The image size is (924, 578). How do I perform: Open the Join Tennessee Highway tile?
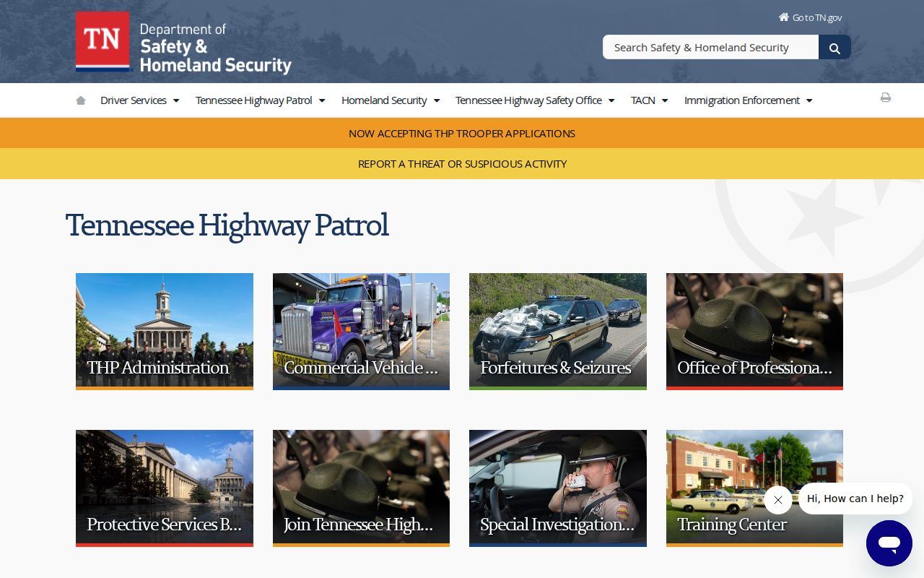click(361, 488)
